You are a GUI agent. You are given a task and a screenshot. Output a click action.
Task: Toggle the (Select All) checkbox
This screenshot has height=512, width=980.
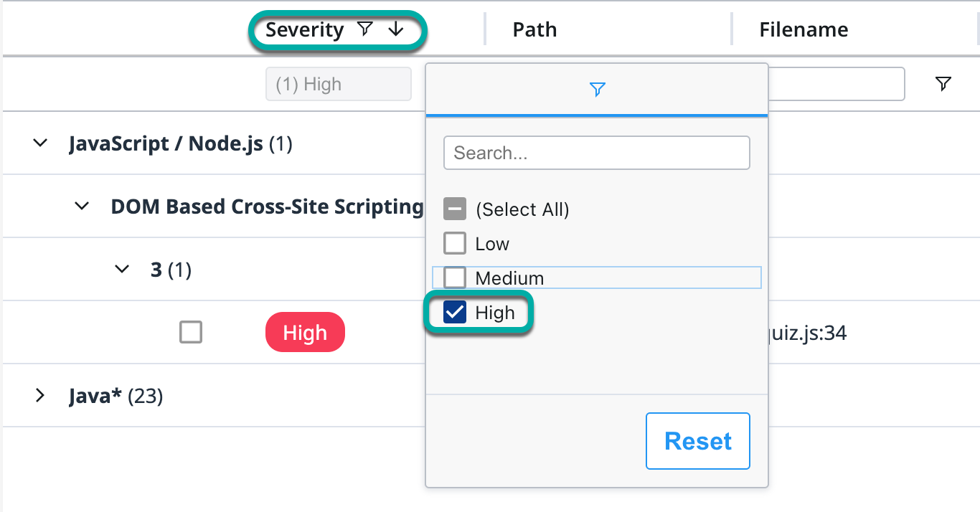point(455,209)
